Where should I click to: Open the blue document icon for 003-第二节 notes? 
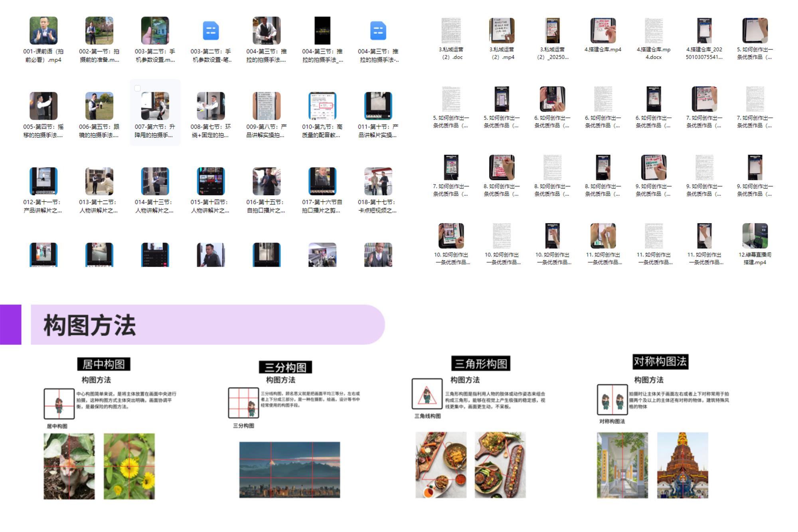[x=211, y=31]
